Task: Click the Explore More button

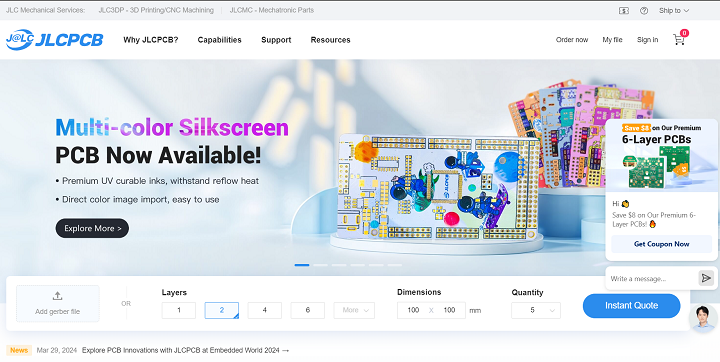Action: (92, 228)
